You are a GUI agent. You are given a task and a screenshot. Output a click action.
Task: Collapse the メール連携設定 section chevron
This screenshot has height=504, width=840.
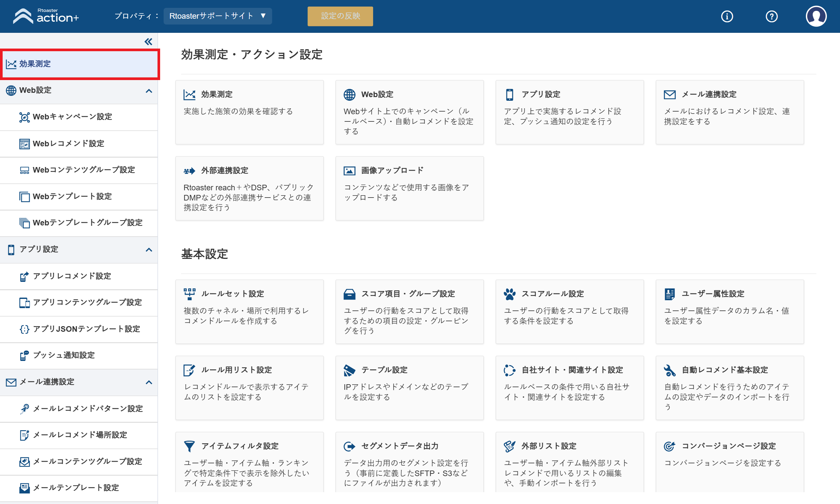(149, 382)
